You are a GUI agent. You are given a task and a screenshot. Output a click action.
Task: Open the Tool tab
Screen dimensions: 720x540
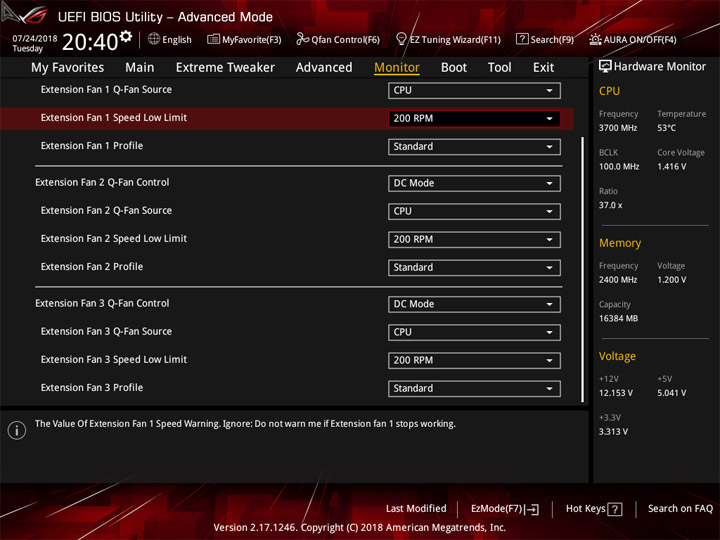tap(499, 68)
